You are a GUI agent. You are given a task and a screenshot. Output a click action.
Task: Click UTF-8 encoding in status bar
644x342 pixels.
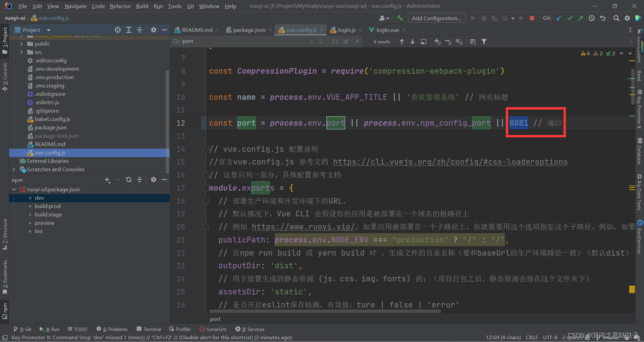click(x=550, y=337)
